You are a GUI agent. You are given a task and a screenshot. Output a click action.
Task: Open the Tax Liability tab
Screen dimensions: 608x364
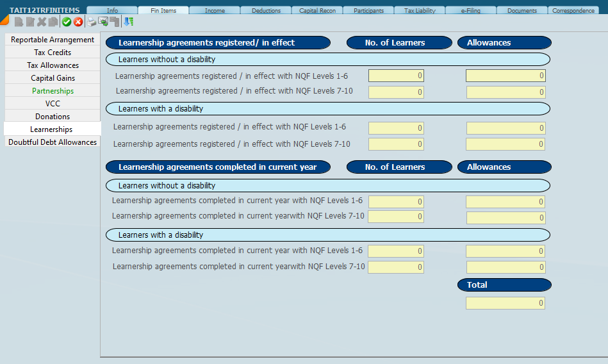[x=420, y=10]
